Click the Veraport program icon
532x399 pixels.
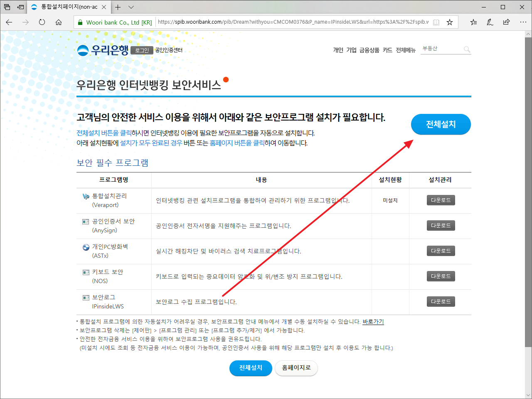tap(86, 196)
